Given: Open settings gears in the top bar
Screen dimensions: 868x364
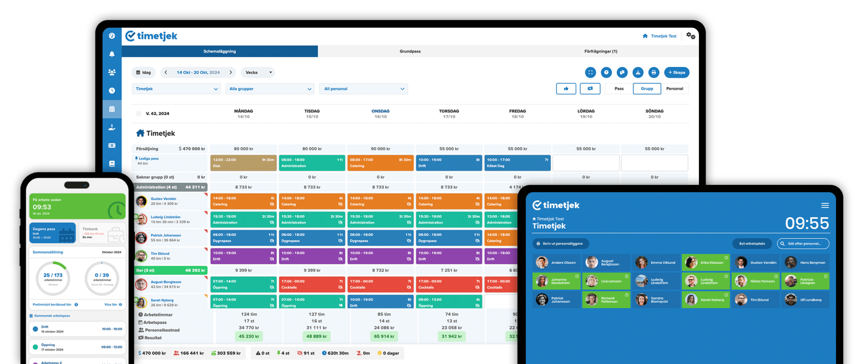Looking at the screenshot, I should point(691,36).
